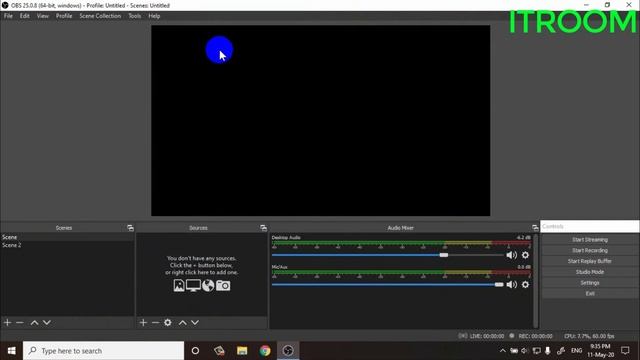Open source properties via the gear icon
The height and width of the screenshot is (360, 640).
pos(168,322)
